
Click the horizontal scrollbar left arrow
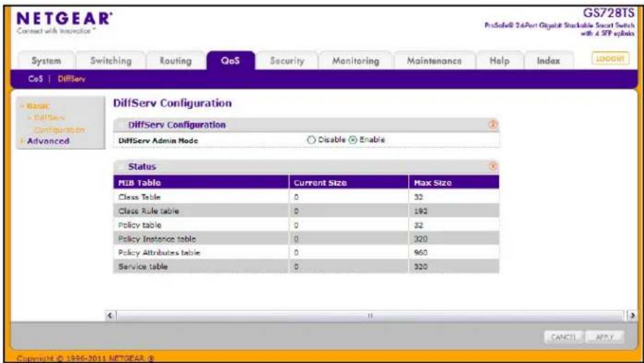[110, 316]
